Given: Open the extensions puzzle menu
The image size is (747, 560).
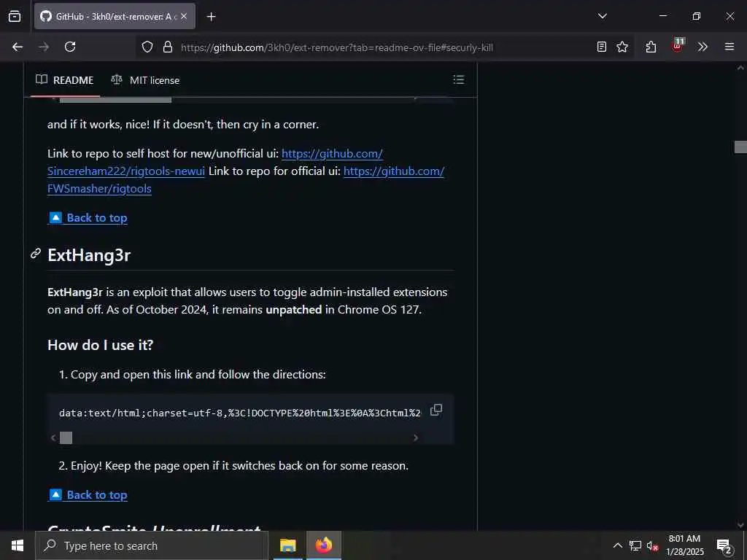Looking at the screenshot, I should [x=651, y=47].
